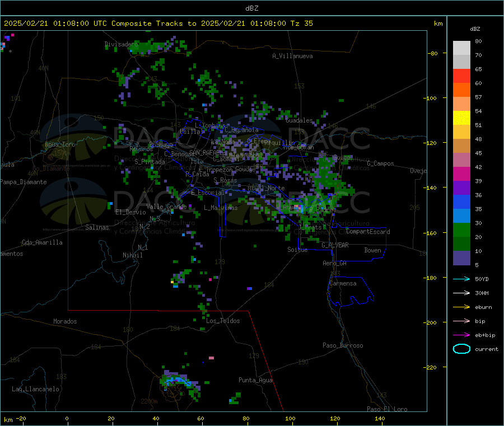Screen dimensions: 504x426
Task: Click the Agua_Toro map label
Action: [x=60, y=144]
